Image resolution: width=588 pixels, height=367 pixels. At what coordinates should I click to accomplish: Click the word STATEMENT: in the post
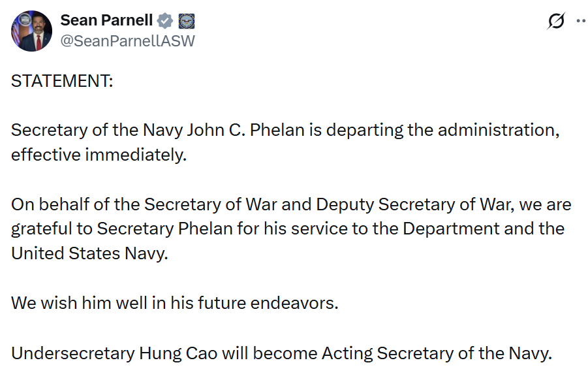[x=62, y=82]
